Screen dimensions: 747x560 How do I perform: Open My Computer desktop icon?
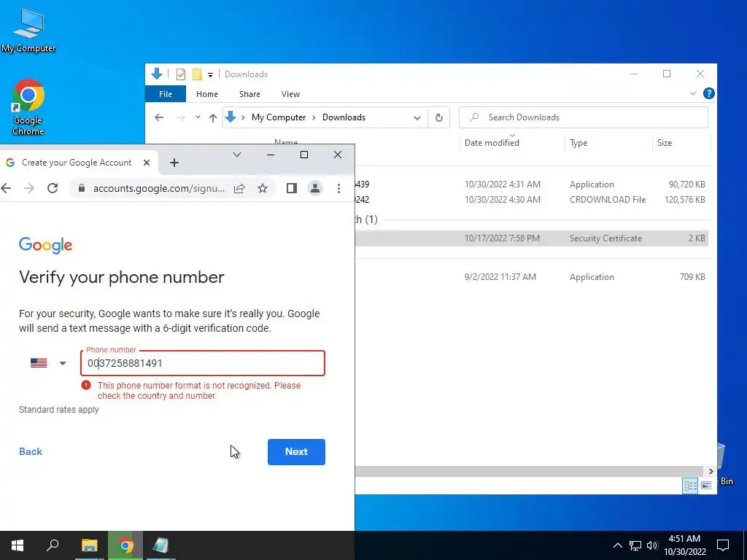point(28,31)
